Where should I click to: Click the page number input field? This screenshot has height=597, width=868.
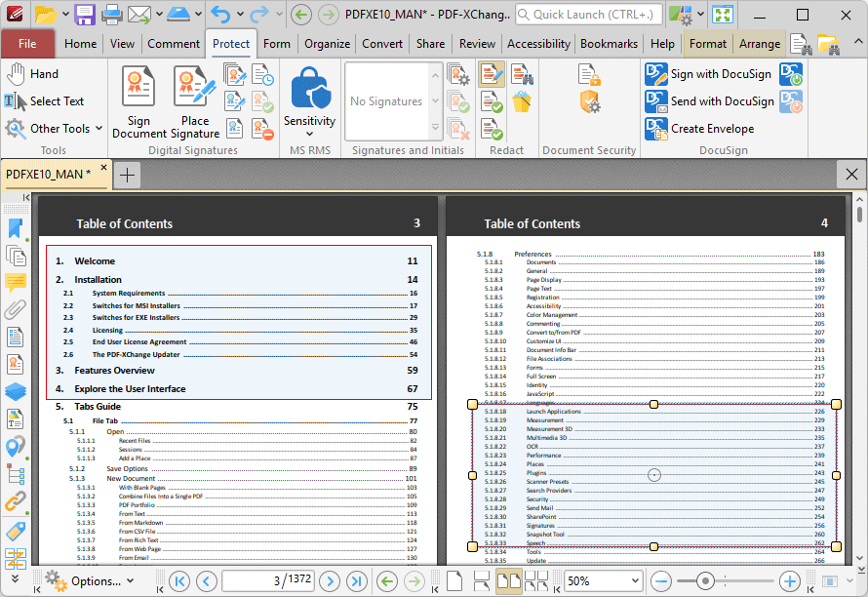coord(268,581)
